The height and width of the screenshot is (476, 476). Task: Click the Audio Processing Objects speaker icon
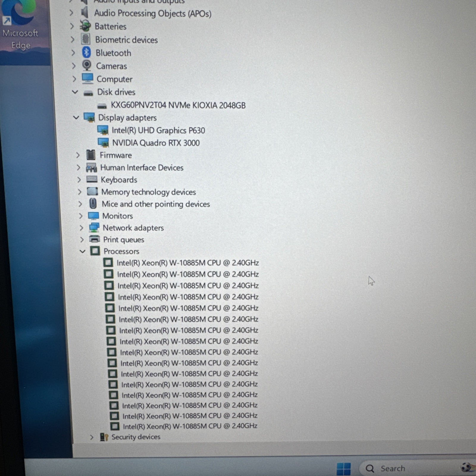pos(85,13)
